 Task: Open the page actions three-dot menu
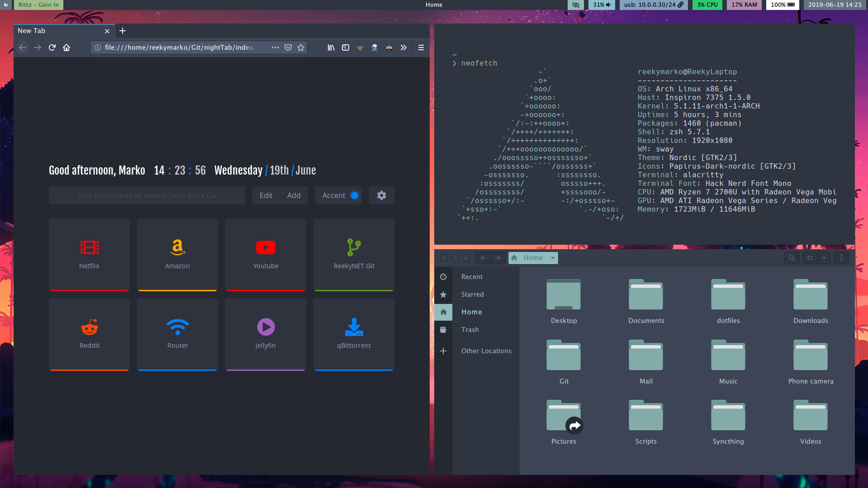pyautogui.click(x=275, y=47)
